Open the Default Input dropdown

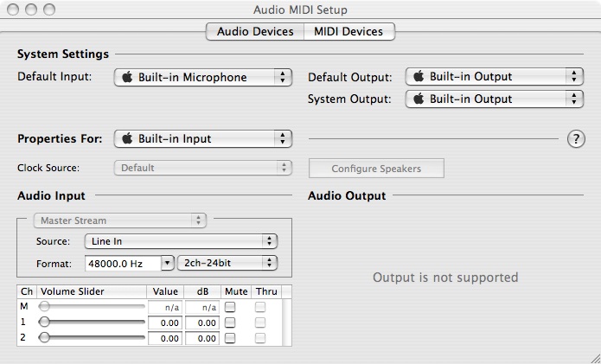(x=203, y=77)
